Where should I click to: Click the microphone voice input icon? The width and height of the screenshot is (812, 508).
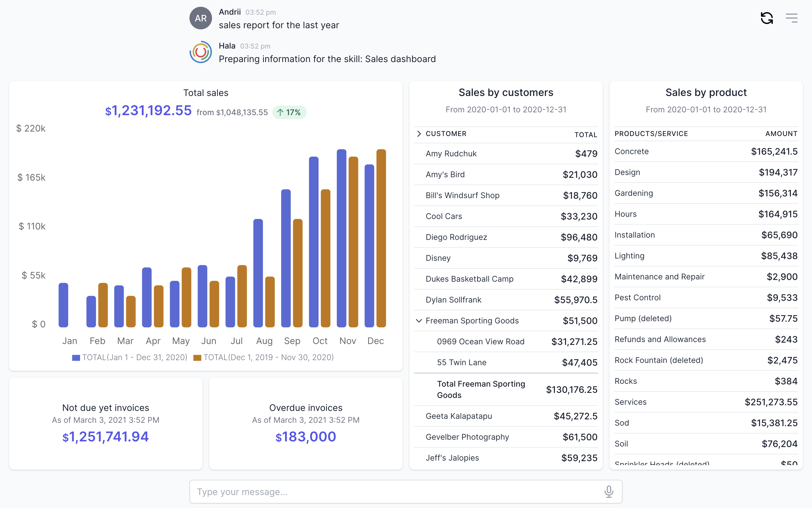point(609,492)
